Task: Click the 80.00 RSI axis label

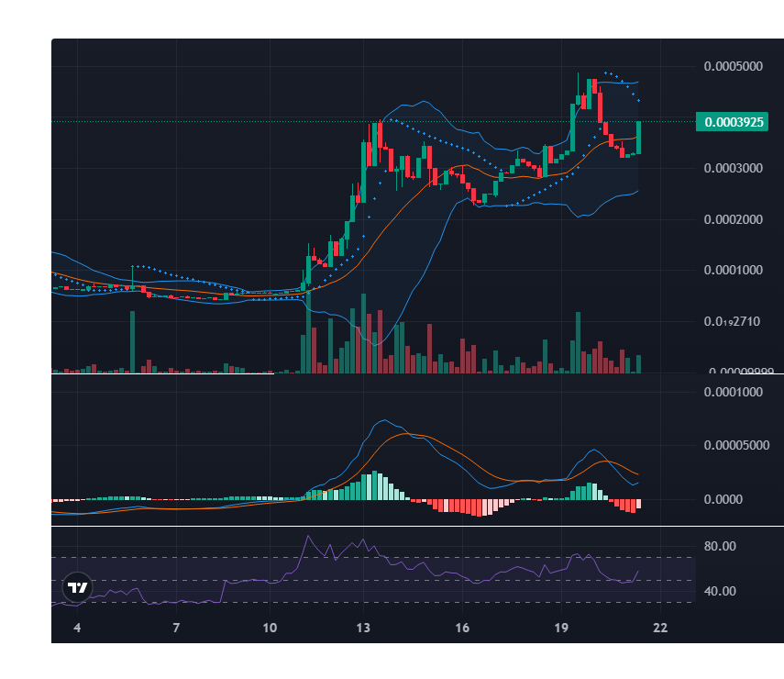Action: point(720,546)
